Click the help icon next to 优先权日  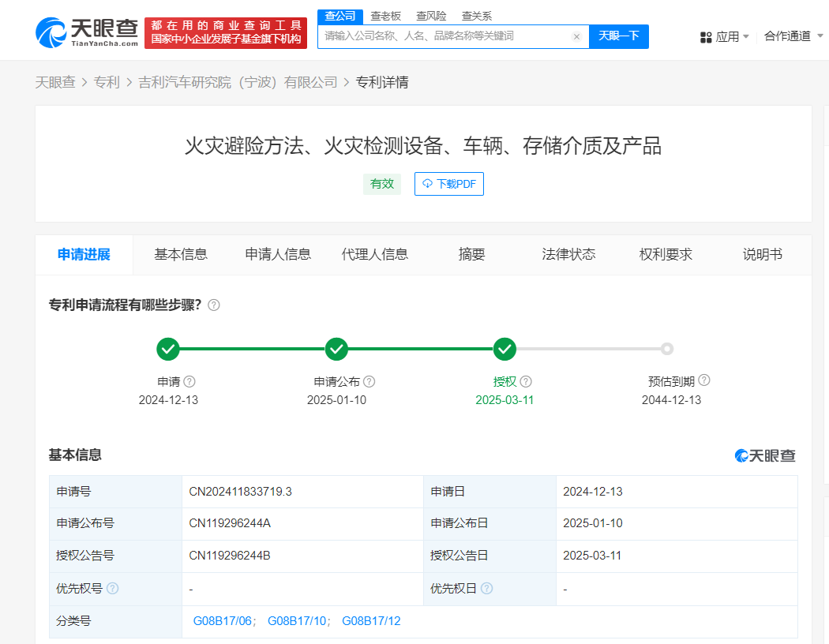click(x=487, y=589)
